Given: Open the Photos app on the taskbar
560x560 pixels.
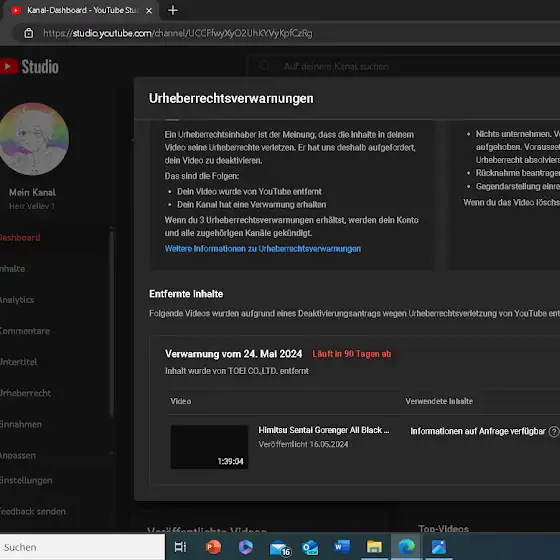Looking at the screenshot, I should pos(439,547).
